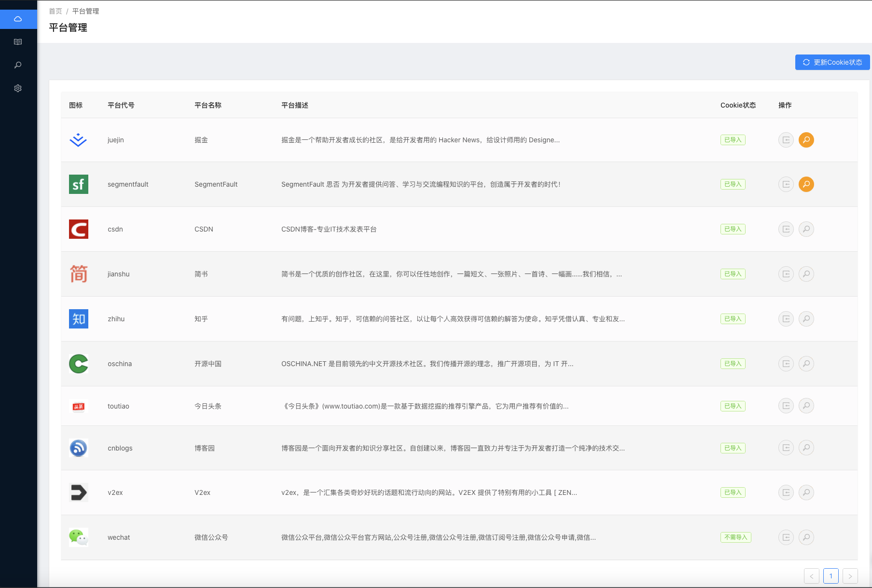Click the login icon for oschina row
This screenshot has width=872, height=588.
pyautogui.click(x=786, y=364)
